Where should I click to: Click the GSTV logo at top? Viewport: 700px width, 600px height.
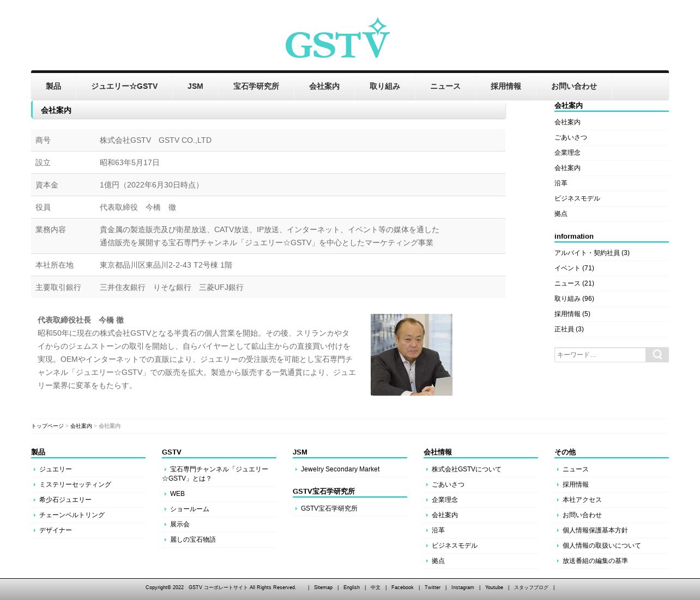pos(337,38)
